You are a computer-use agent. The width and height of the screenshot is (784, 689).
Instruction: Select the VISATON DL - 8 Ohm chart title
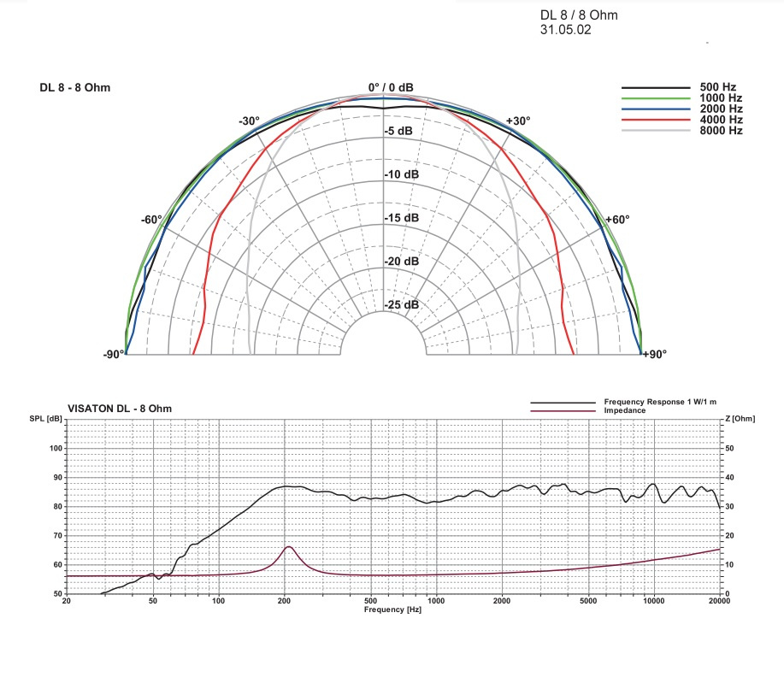pos(120,410)
